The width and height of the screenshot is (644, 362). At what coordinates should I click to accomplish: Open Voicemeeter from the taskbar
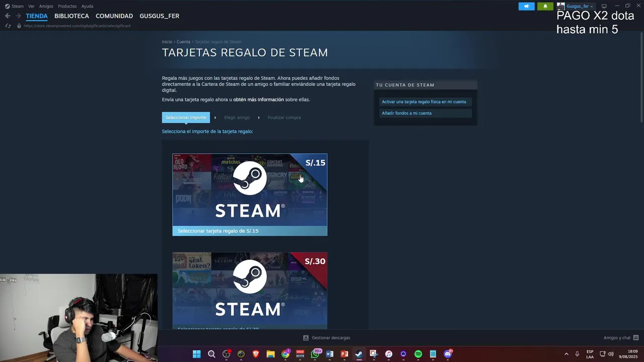[x=300, y=354]
